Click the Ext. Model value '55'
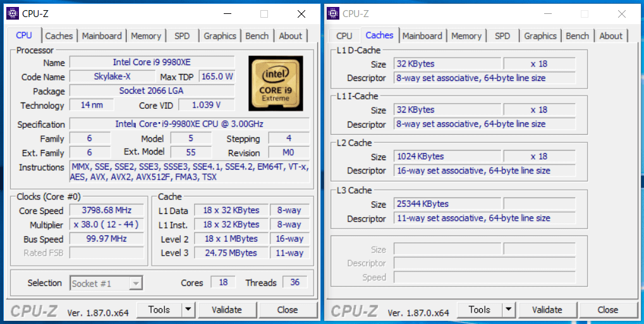Image resolution: width=644 pixels, height=324 pixels. [191, 153]
